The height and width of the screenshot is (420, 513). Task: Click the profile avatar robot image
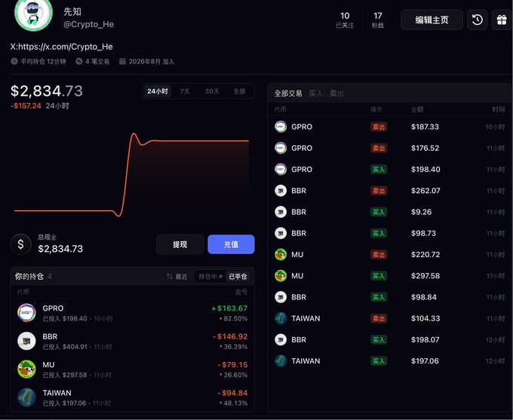pos(33,14)
